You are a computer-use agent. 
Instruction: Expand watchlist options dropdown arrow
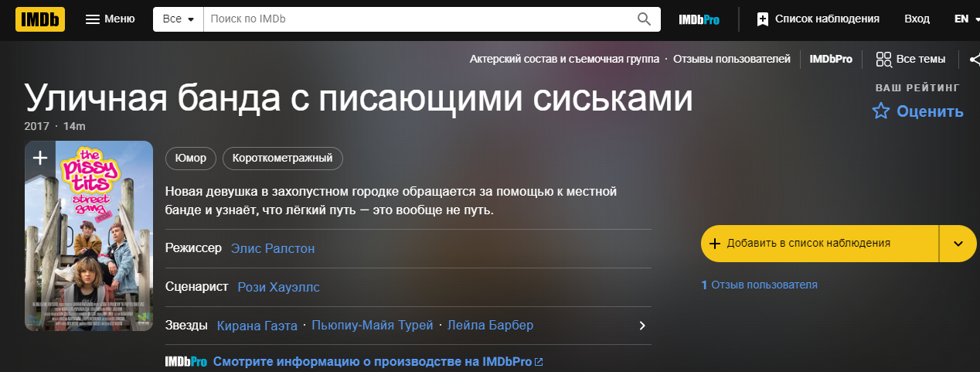[x=958, y=243]
